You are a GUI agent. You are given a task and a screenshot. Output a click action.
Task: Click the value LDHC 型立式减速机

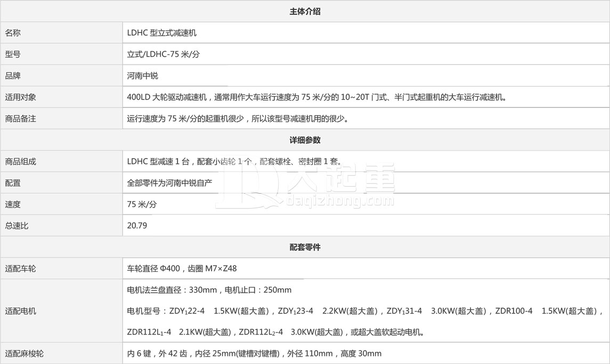(x=161, y=33)
